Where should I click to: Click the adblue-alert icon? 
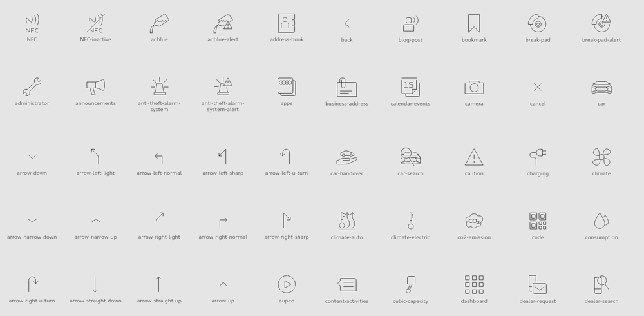[x=223, y=24]
